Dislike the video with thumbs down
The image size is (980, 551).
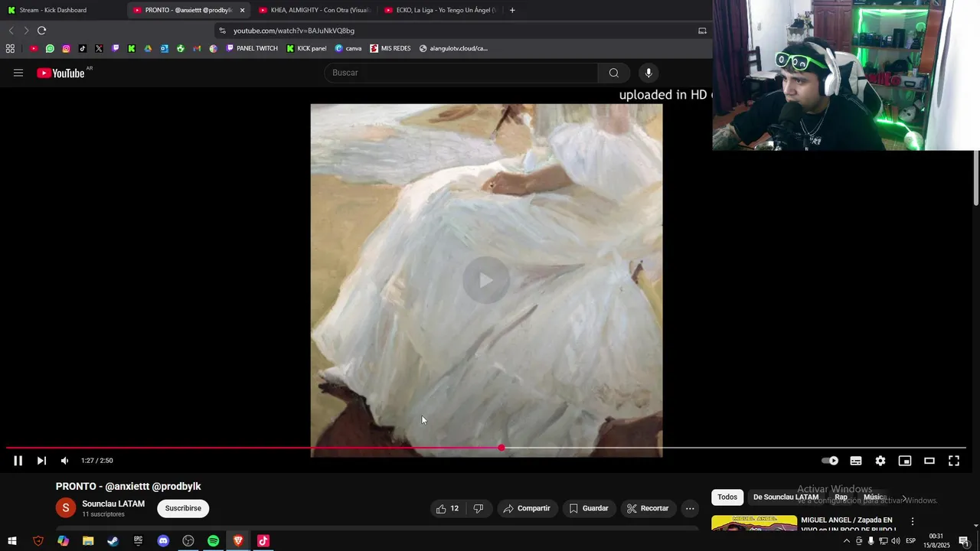(x=479, y=508)
